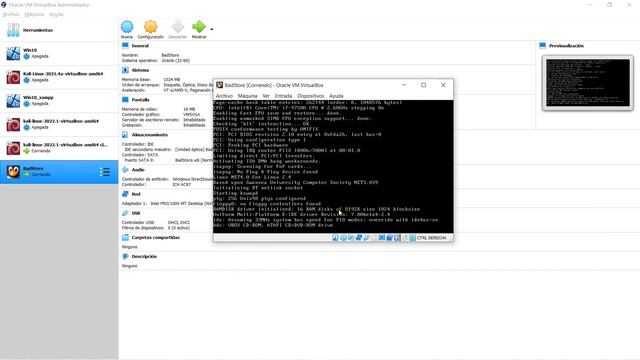
Task: Select Kali-Linux-2021.4a-virtualbox-amd64 machine
Action: pos(59,77)
